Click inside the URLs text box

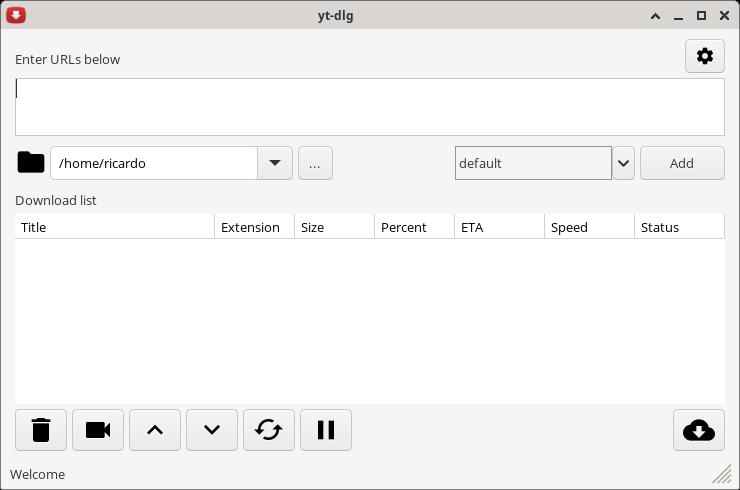click(370, 107)
